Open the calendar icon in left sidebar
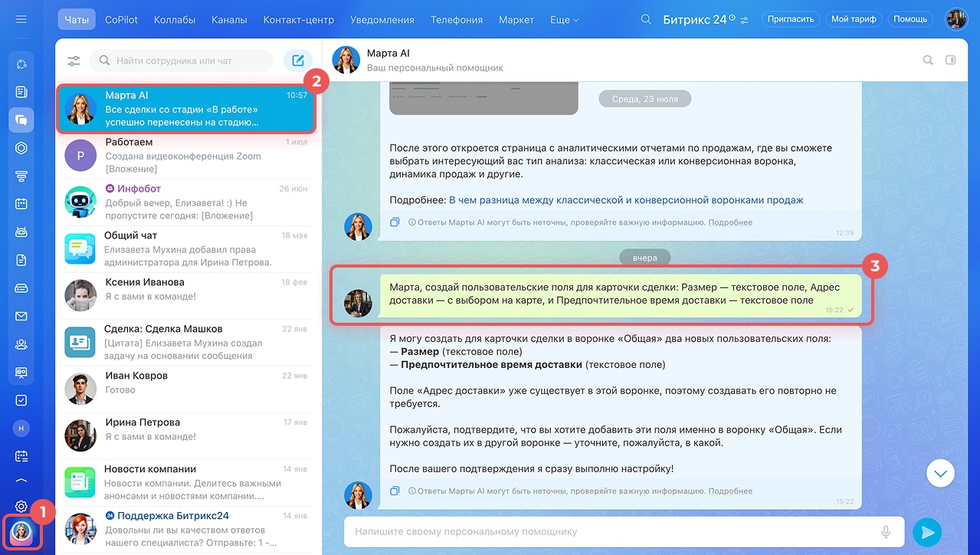Viewport: 980px width, 555px height. (21, 204)
